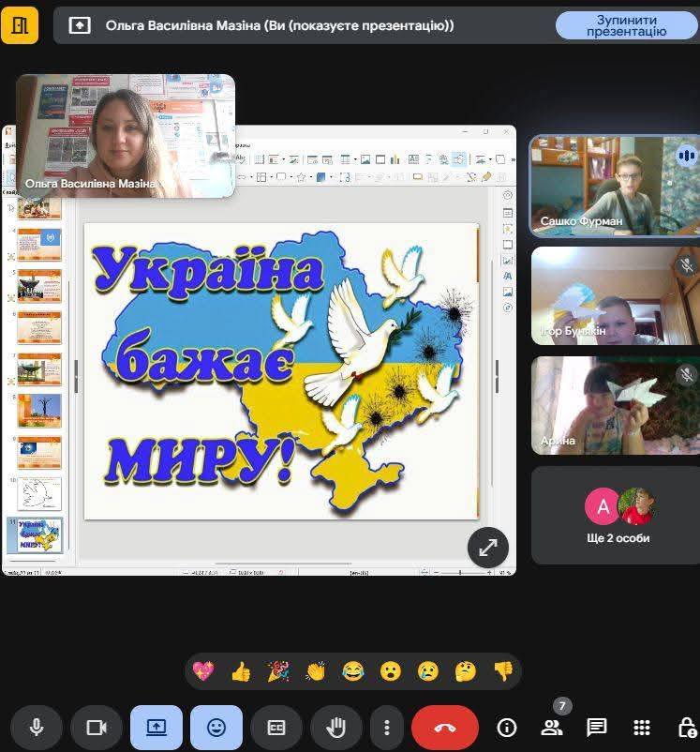Image resolution: width=700 pixels, height=752 pixels.
Task: Turn off the camera
Action: [97, 728]
